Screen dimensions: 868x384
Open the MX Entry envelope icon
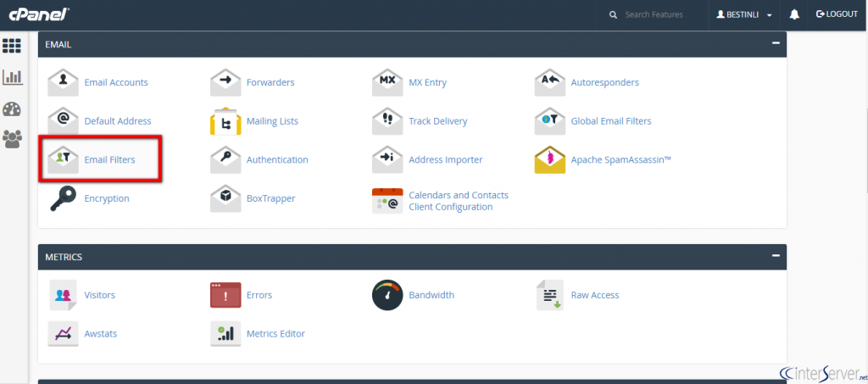387,82
